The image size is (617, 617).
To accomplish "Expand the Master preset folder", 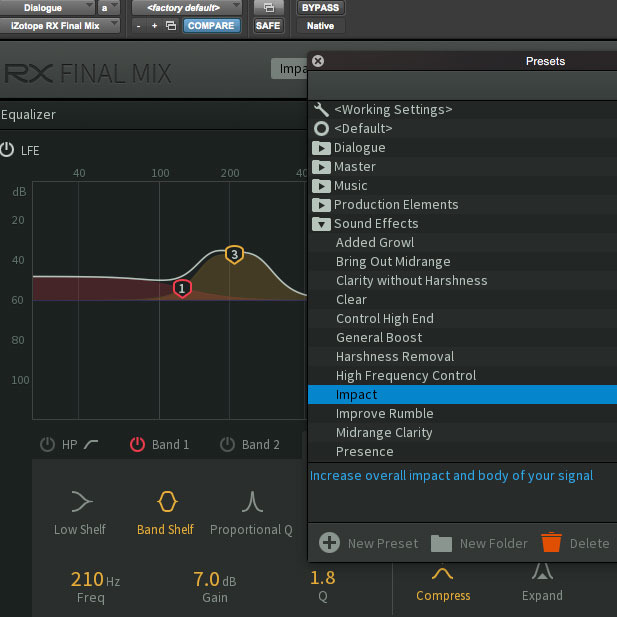I will pyautogui.click(x=321, y=167).
